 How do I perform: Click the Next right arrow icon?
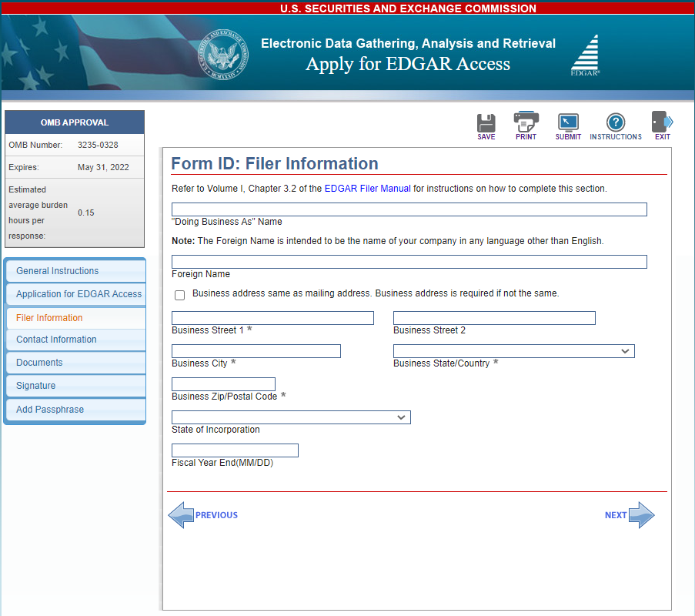(640, 515)
